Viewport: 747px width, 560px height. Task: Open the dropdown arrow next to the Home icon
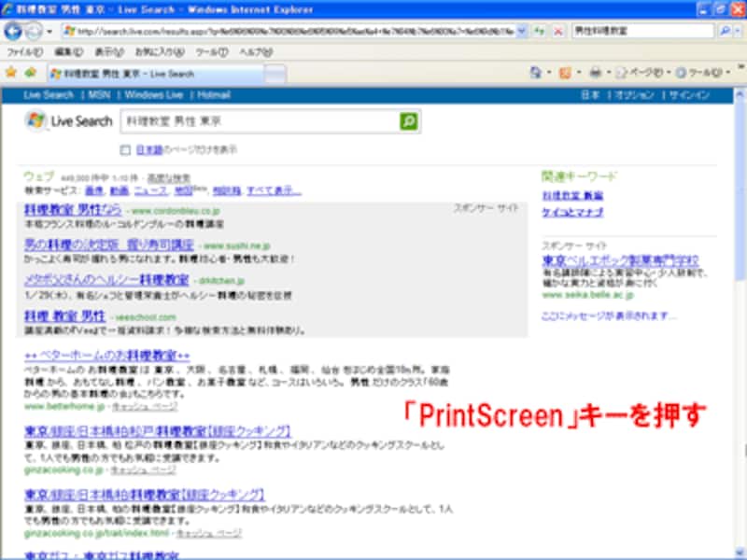click(549, 73)
